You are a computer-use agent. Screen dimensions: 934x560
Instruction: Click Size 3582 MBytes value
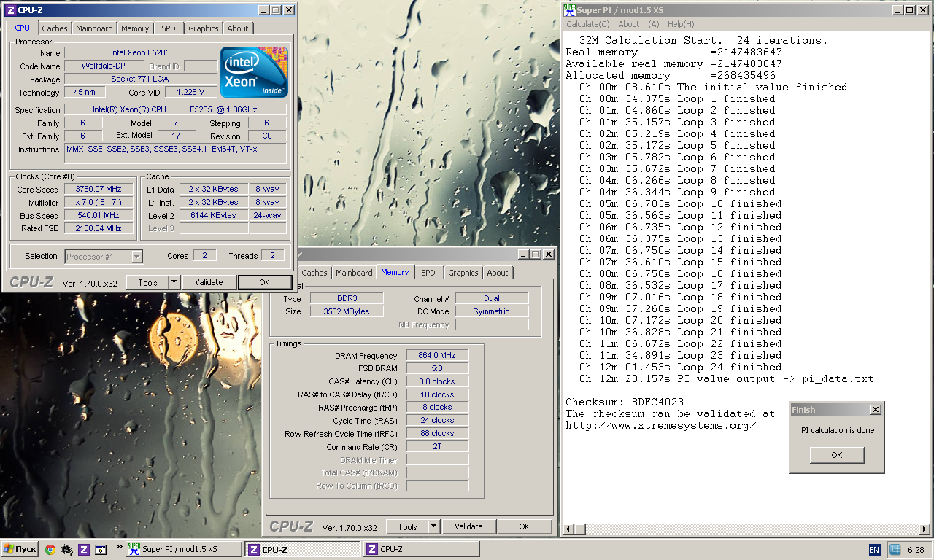click(x=347, y=311)
